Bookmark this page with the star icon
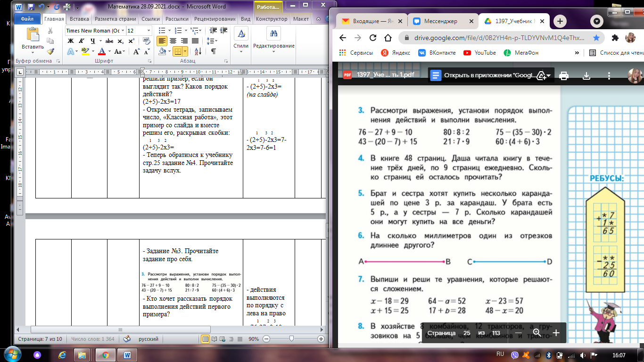The image size is (644, 362). pos(596,38)
